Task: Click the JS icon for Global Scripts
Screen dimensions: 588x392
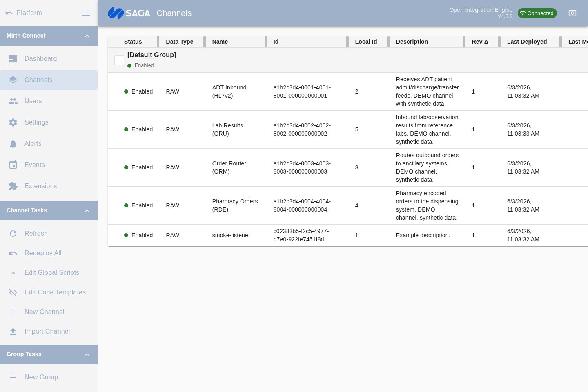Action: click(x=13, y=273)
